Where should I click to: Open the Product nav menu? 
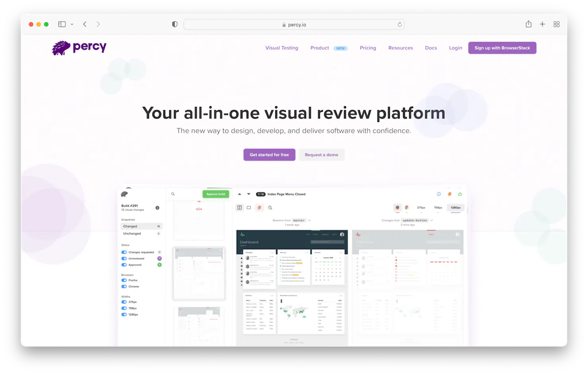[320, 48]
